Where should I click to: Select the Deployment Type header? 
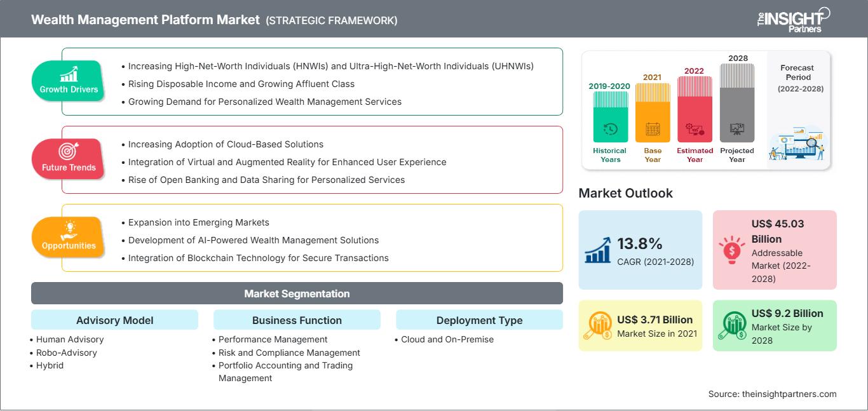479,320
